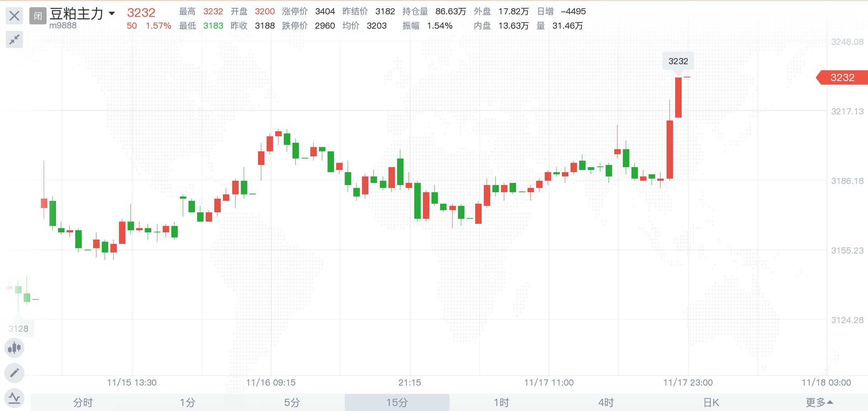The height and width of the screenshot is (411, 868).
Task: Switch to the 5分 timeframe tab
Action: pos(292,402)
